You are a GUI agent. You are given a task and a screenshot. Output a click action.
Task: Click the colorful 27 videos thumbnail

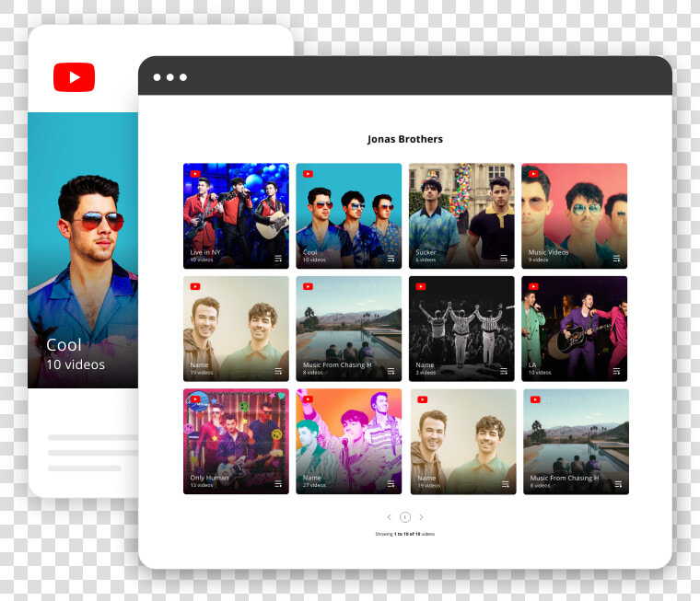pyautogui.click(x=349, y=441)
